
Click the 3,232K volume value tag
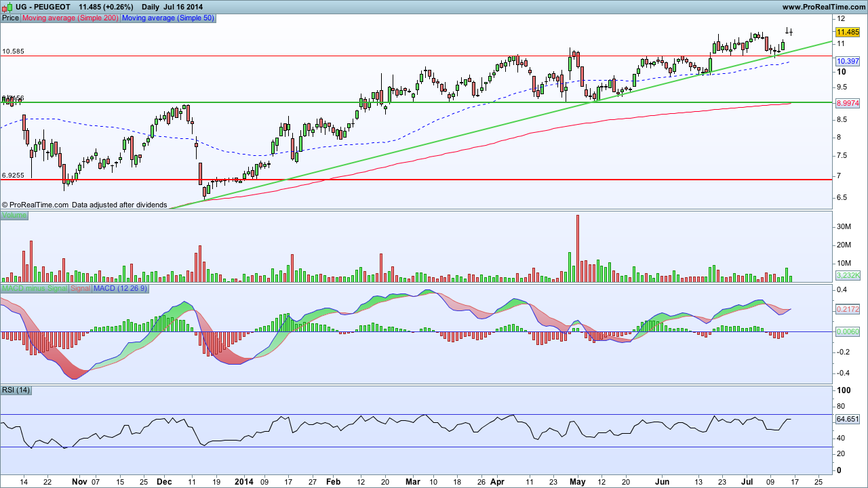848,275
